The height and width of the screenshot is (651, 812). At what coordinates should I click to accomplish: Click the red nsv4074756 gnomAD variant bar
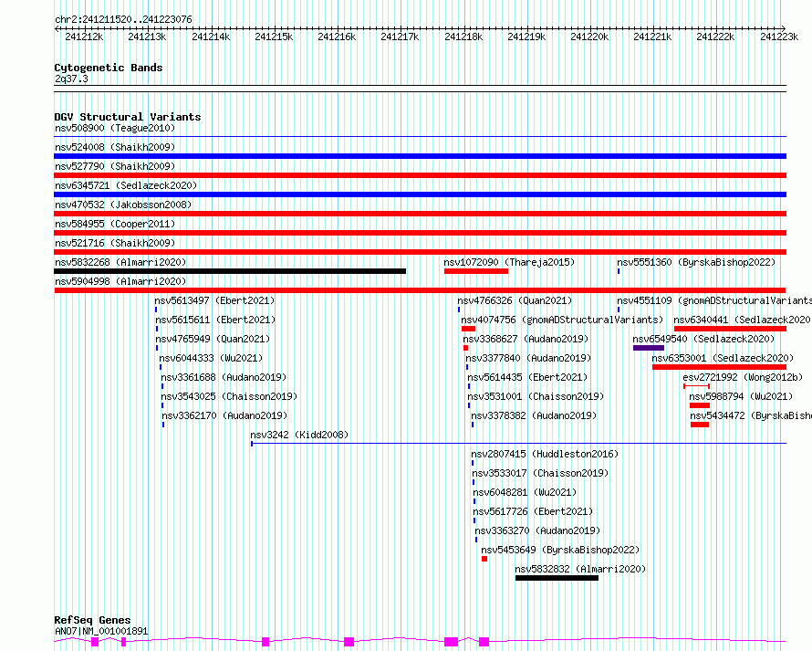[468, 329]
